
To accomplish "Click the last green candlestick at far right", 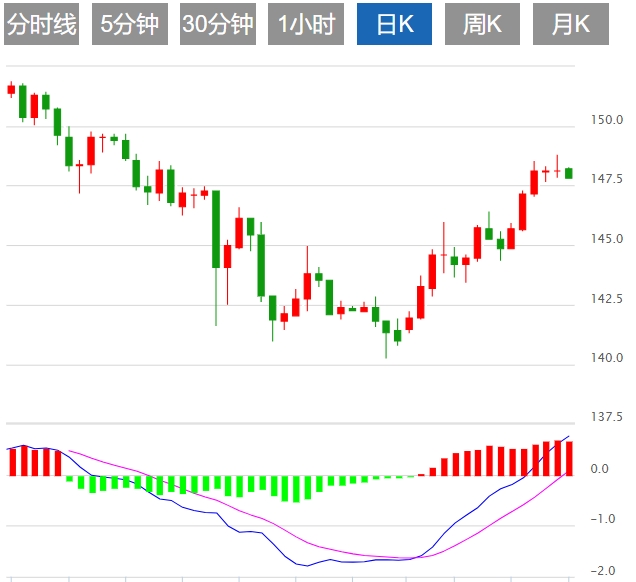I will [x=568, y=173].
